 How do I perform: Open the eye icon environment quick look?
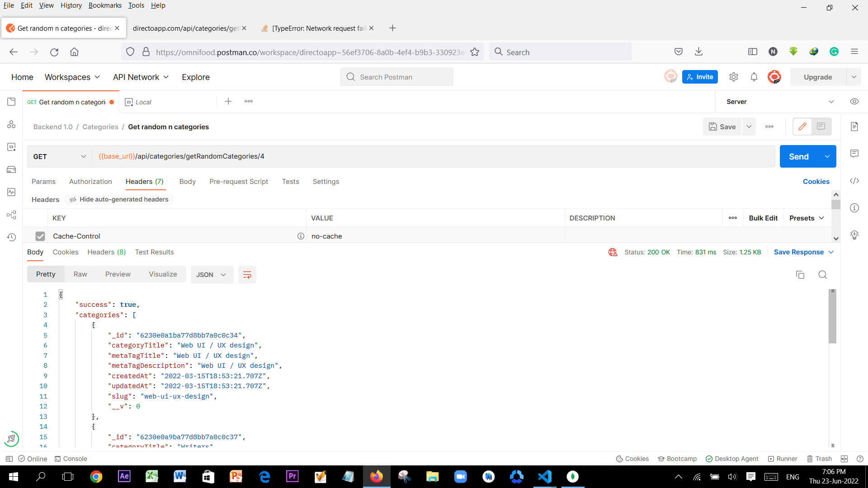[854, 102]
